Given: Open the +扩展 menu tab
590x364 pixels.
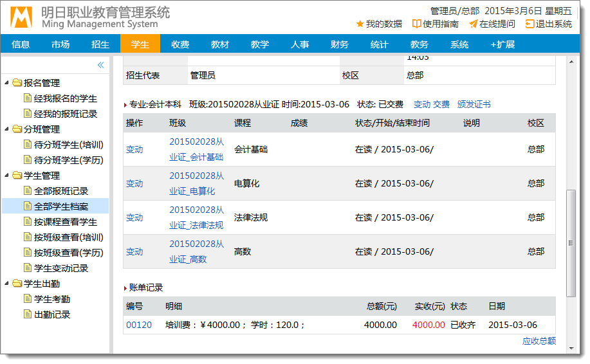Looking at the screenshot, I should click(502, 44).
